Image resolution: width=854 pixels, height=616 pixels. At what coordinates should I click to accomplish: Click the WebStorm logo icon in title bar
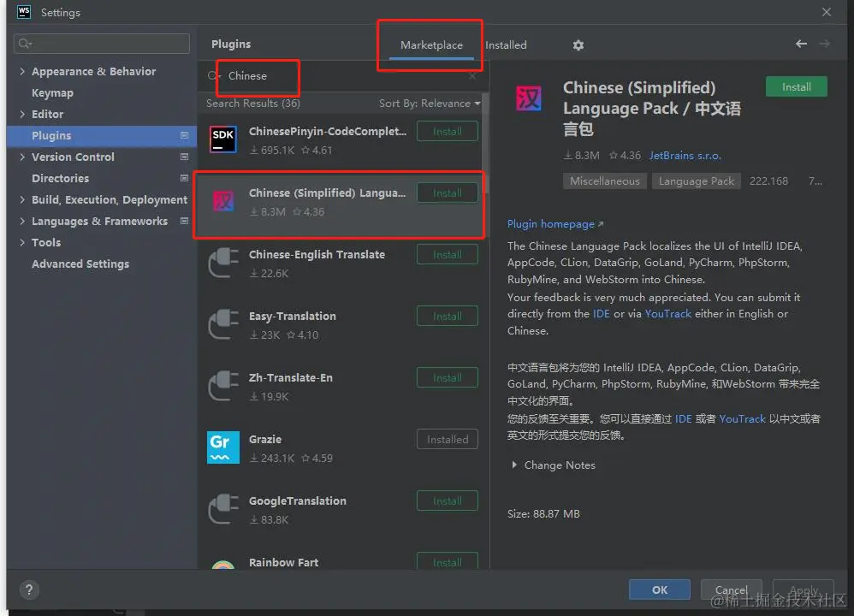23,11
